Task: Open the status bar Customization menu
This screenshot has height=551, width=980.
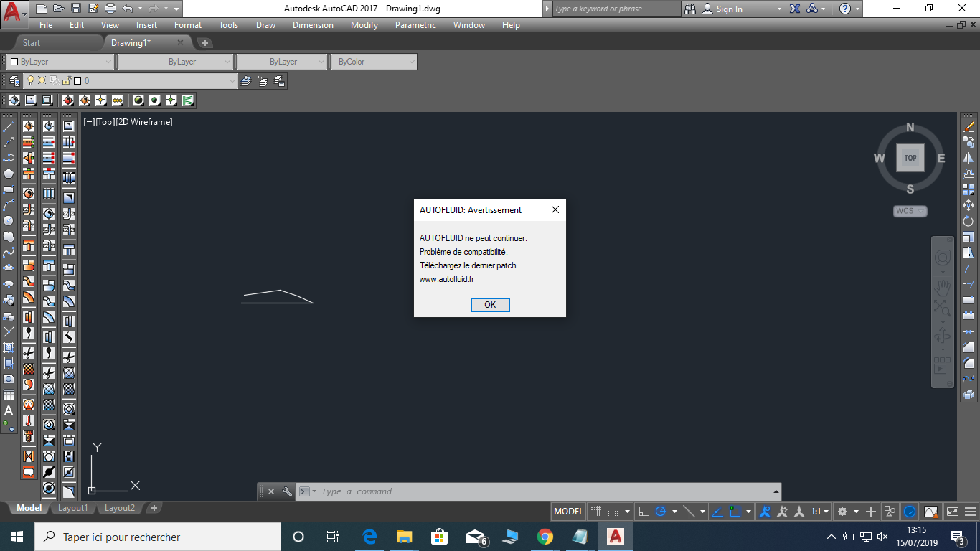Action: point(969,512)
